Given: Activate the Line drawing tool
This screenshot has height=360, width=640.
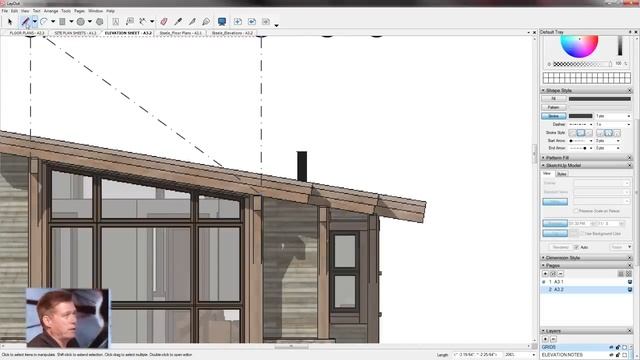Looking at the screenshot, I should click(x=26, y=22).
